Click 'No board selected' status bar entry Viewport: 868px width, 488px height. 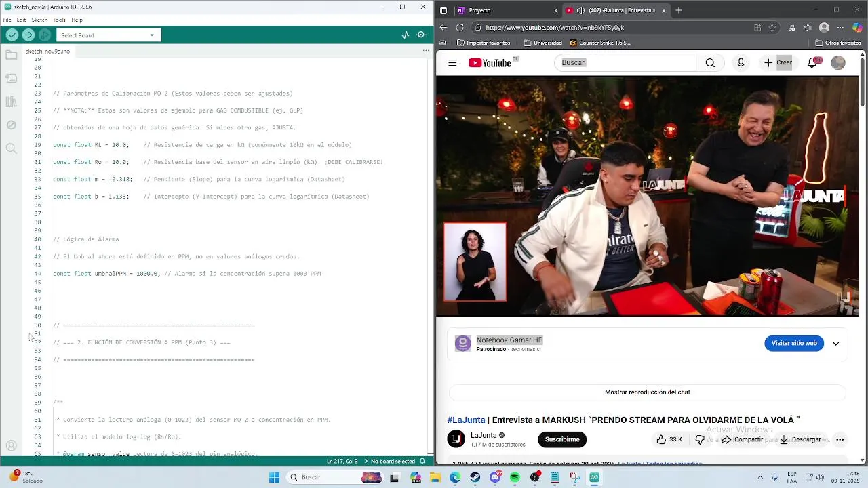pos(389,462)
